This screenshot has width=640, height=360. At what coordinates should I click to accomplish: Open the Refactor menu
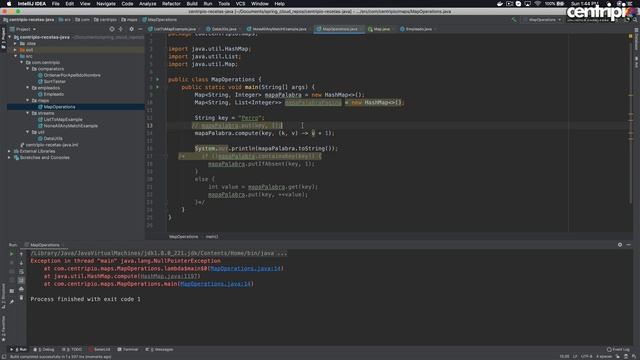pos(171,4)
